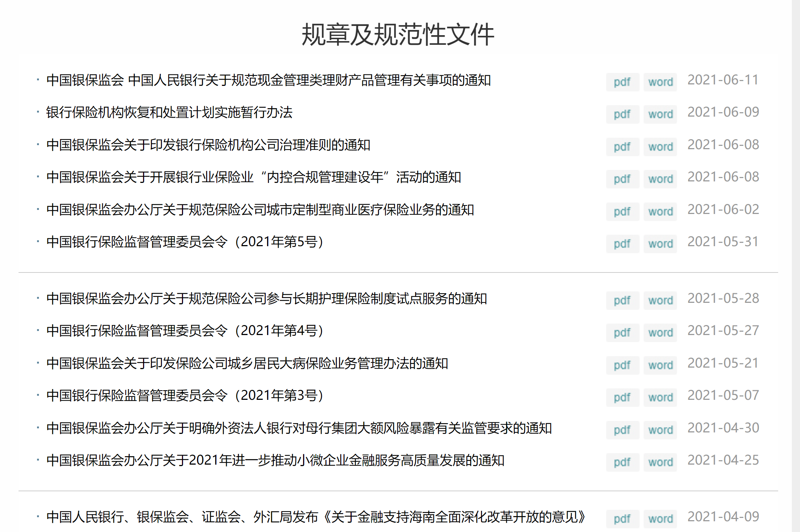Image resolution: width=800 pixels, height=532 pixels.
Task: Select date text 2021-06-02
Action: [x=723, y=210]
